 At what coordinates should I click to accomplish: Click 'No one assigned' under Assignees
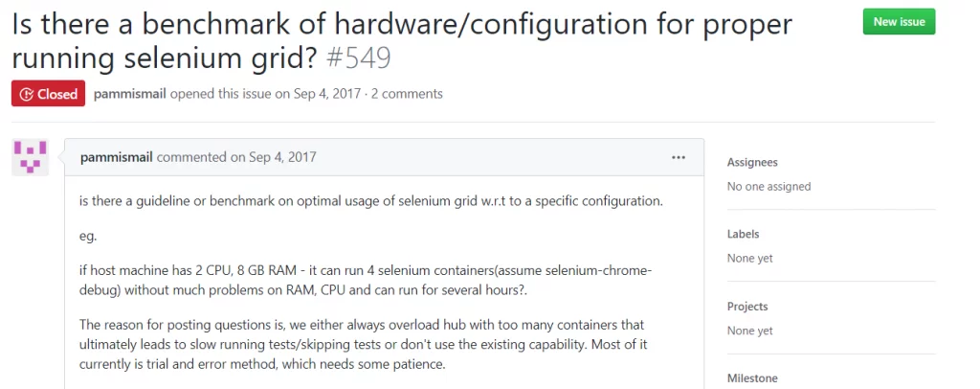(x=768, y=187)
